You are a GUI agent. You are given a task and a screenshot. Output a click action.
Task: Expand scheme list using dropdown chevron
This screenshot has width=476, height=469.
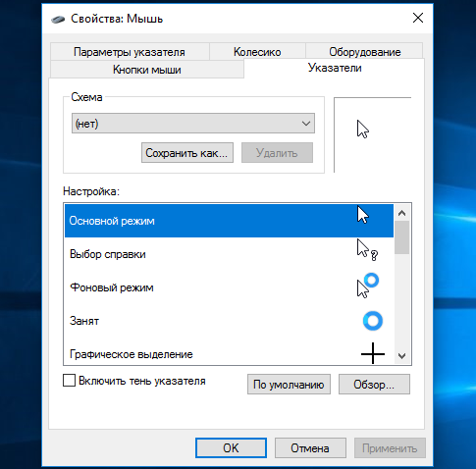click(306, 124)
